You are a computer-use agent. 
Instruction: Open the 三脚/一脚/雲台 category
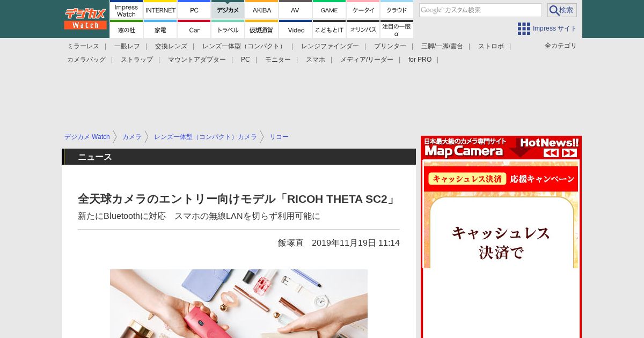click(x=442, y=46)
